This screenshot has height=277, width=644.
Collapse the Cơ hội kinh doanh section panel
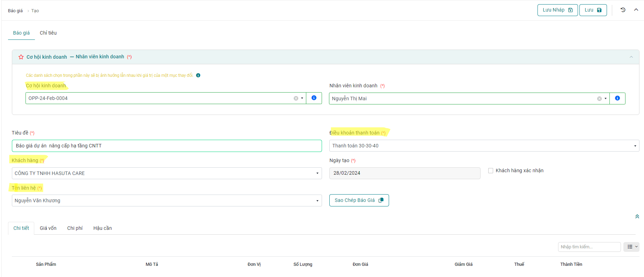[631, 57]
